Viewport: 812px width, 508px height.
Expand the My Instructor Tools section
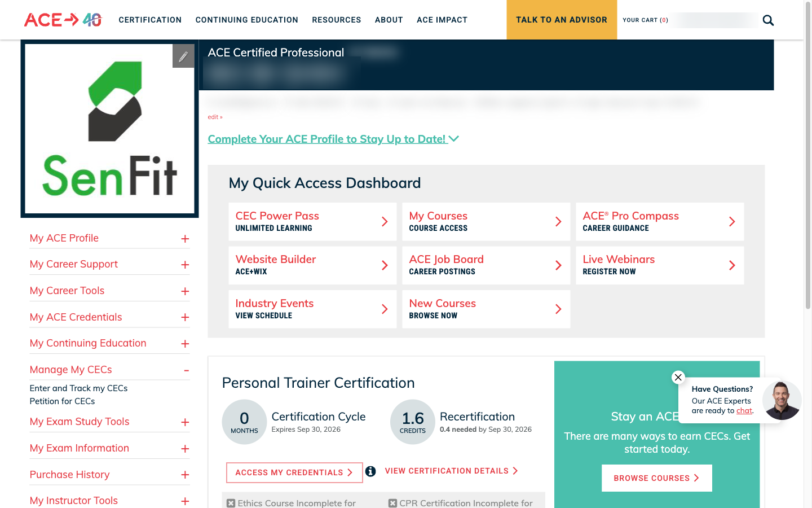coord(185,501)
